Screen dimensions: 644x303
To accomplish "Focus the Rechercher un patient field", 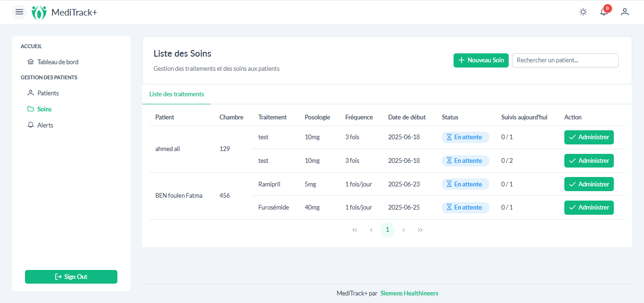I will [565, 60].
